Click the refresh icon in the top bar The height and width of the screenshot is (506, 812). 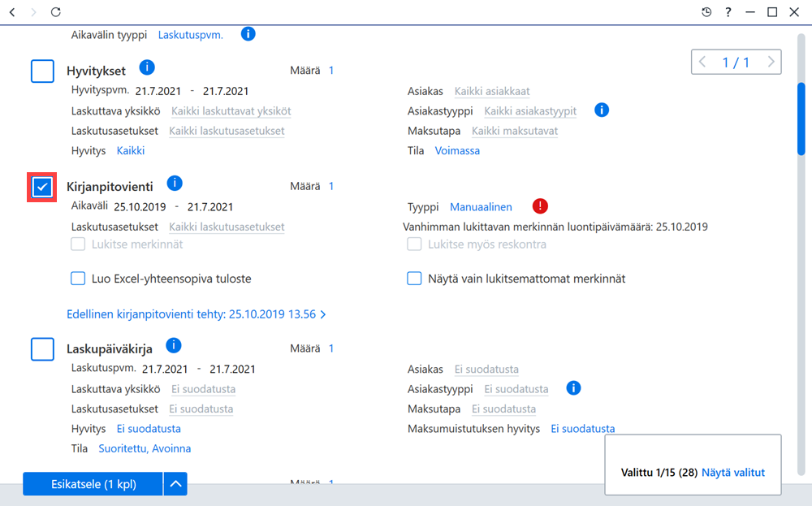tap(55, 12)
